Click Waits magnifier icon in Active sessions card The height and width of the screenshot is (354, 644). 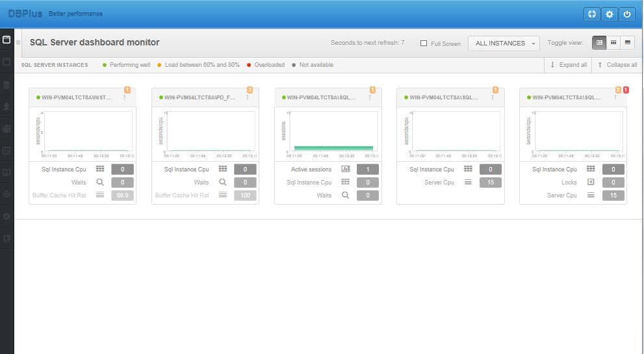pyautogui.click(x=346, y=195)
